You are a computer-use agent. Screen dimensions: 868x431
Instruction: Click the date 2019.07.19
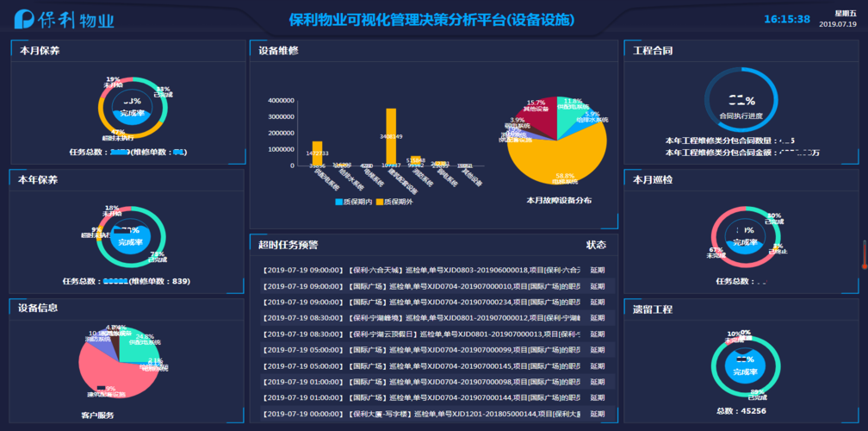[x=838, y=24]
